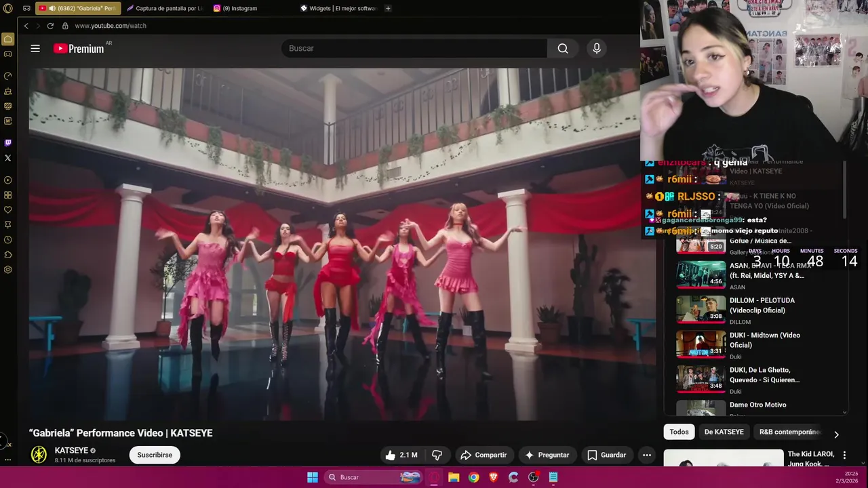
Task: Open sidebar extensions cube icon
Action: 8,255
